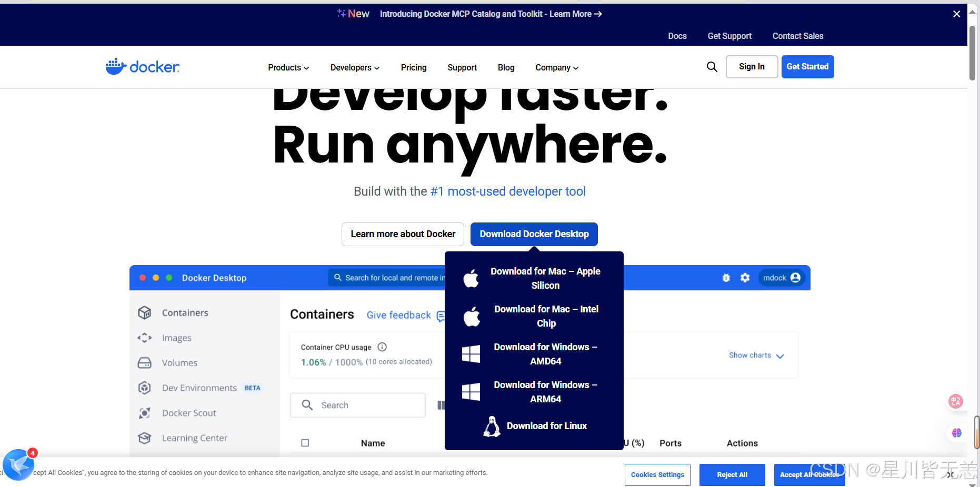Image resolution: width=980 pixels, height=487 pixels.
Task: Click Give feedback link
Action: (398, 315)
